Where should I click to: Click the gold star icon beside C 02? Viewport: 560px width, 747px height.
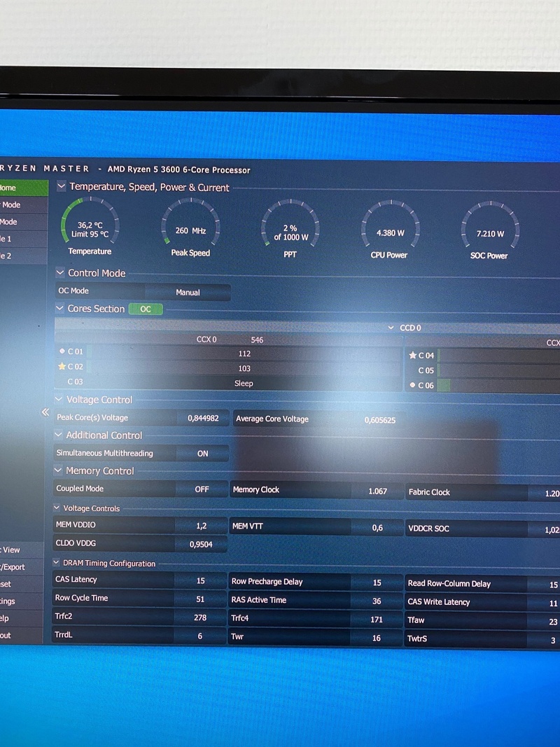tap(62, 366)
